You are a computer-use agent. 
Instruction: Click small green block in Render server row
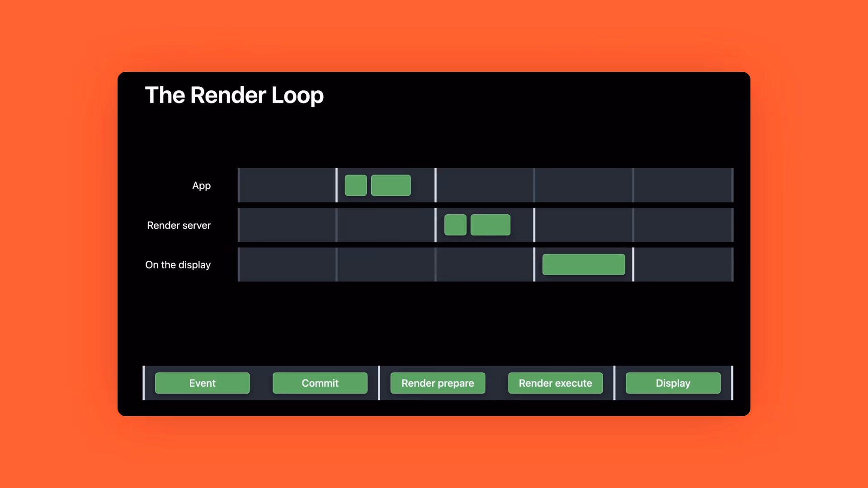click(455, 225)
